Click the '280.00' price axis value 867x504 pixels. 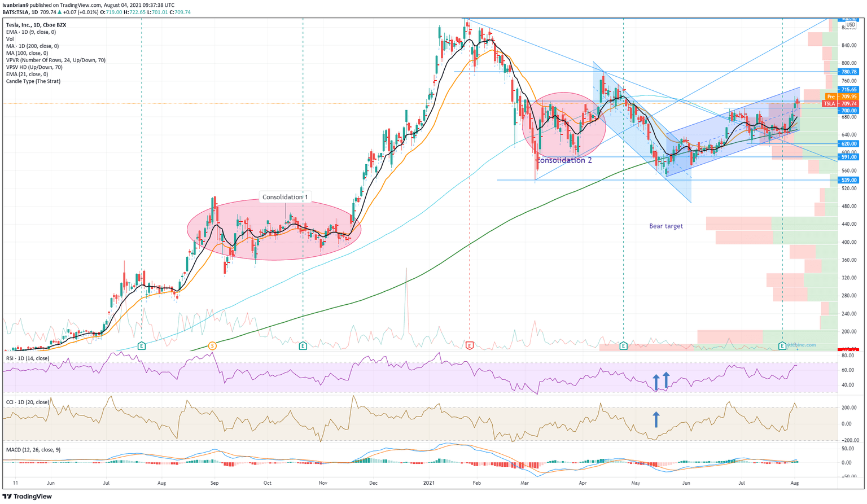(850, 296)
